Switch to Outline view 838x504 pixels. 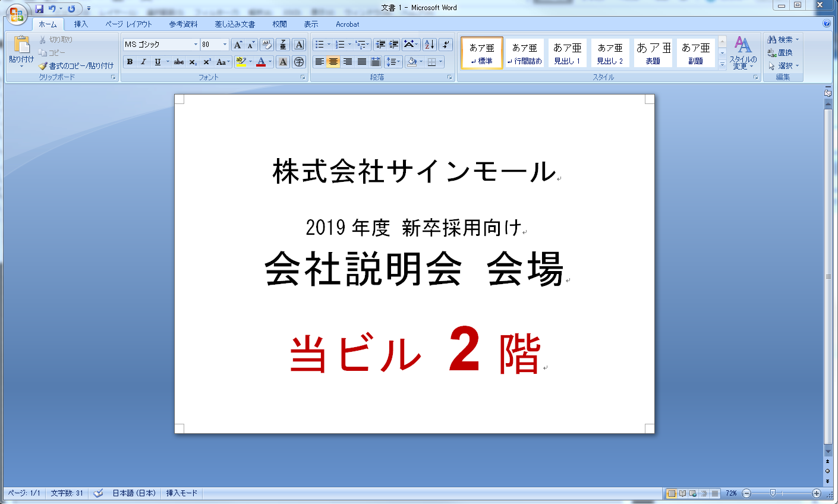click(x=704, y=493)
